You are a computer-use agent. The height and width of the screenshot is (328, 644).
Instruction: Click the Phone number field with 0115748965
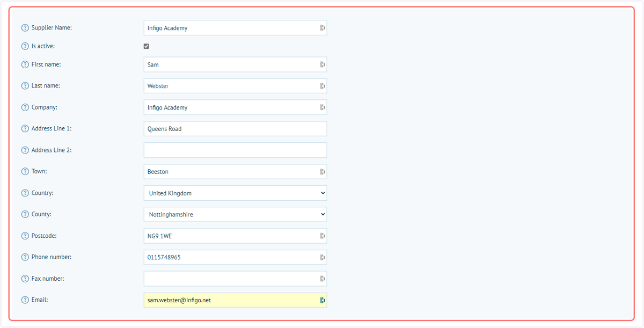coord(235,257)
